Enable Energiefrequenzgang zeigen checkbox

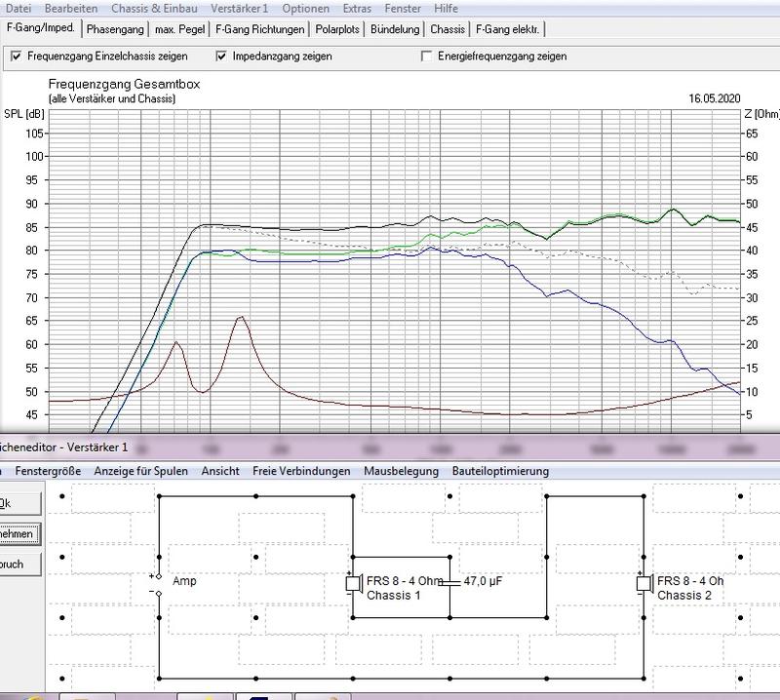pyautogui.click(x=426, y=57)
